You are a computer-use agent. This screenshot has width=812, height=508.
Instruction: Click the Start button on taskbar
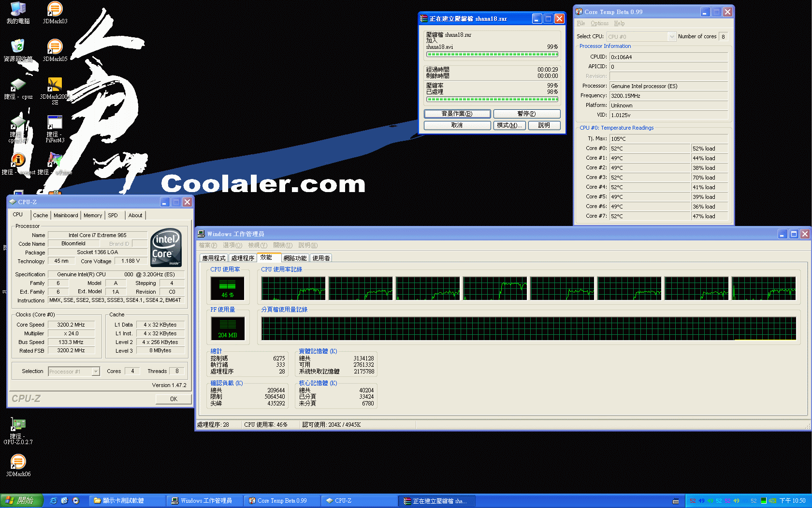click(x=22, y=501)
